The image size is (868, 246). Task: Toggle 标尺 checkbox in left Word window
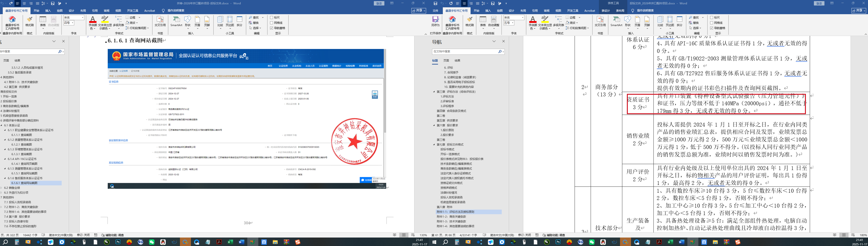click(272, 17)
